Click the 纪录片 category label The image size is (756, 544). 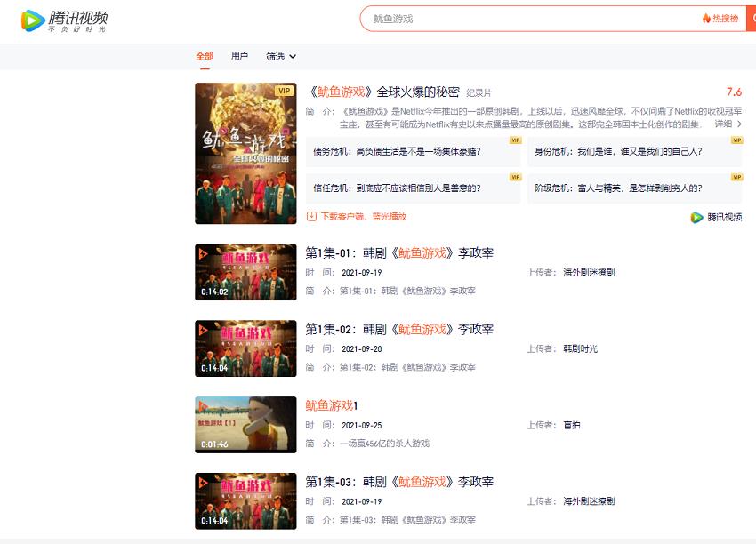pyautogui.click(x=479, y=93)
